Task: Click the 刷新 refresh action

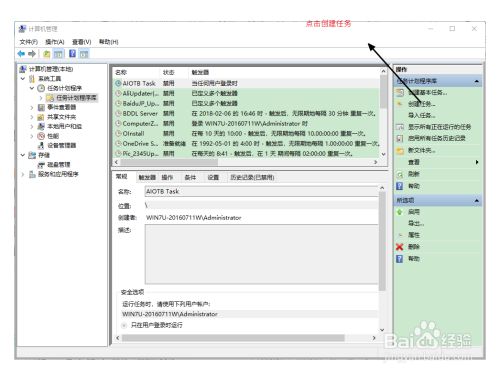Action: 414,174
